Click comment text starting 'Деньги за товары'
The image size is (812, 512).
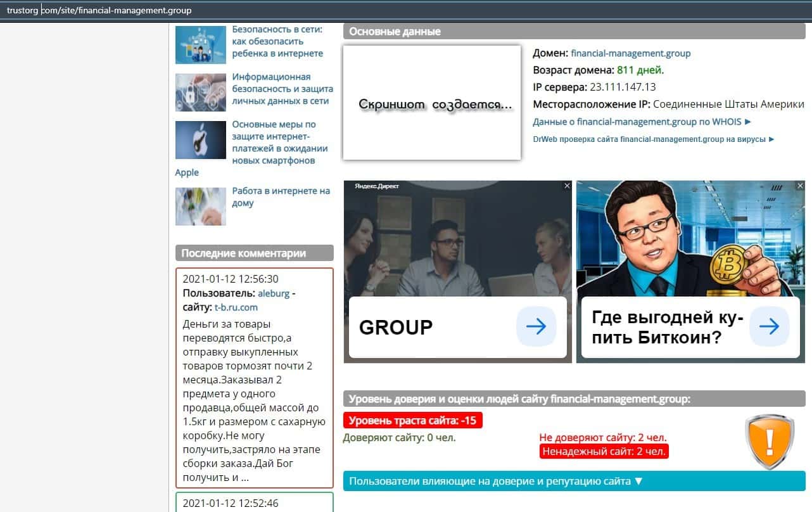254,400
